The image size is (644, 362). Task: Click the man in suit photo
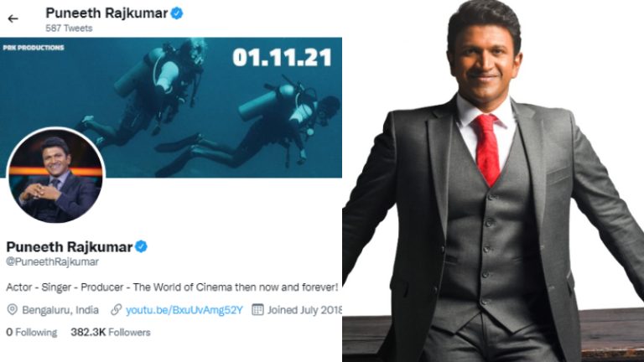click(493, 181)
